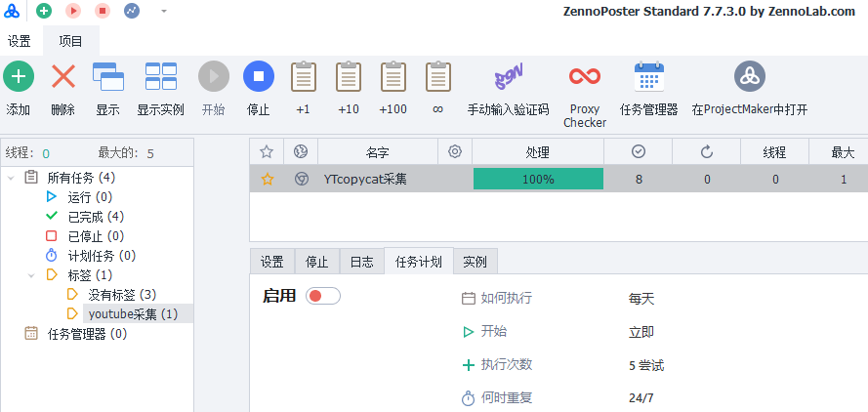Click ZennoPoster logo in title bar
This screenshot has width=868, height=412.
pyautogui.click(x=11, y=11)
